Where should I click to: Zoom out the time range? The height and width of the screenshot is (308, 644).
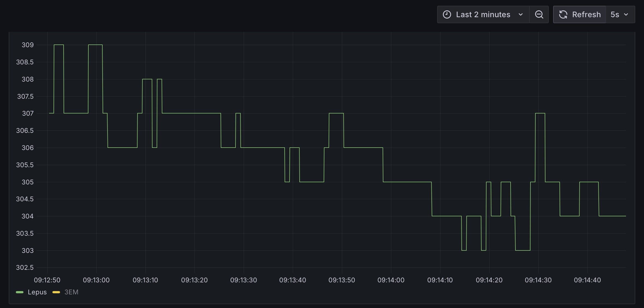tap(539, 14)
